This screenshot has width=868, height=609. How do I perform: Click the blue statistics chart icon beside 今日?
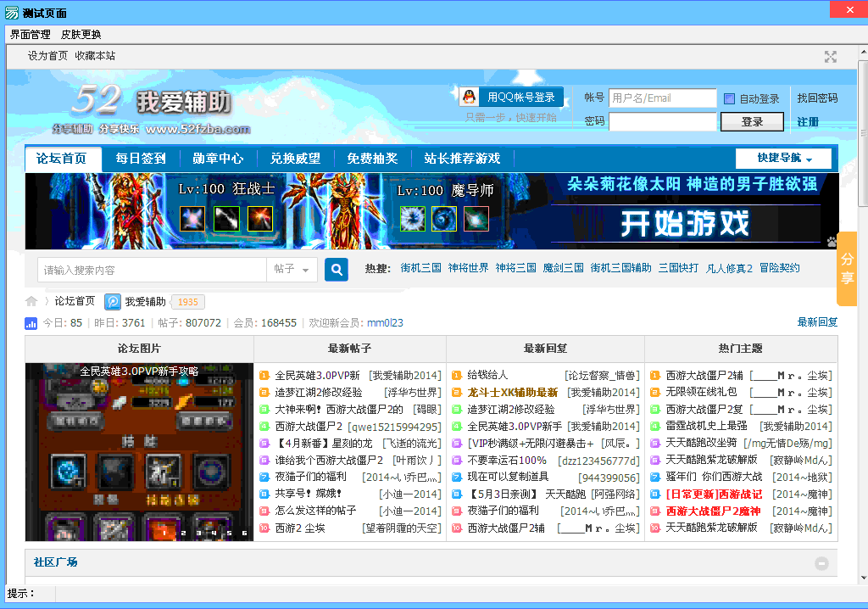click(31, 323)
